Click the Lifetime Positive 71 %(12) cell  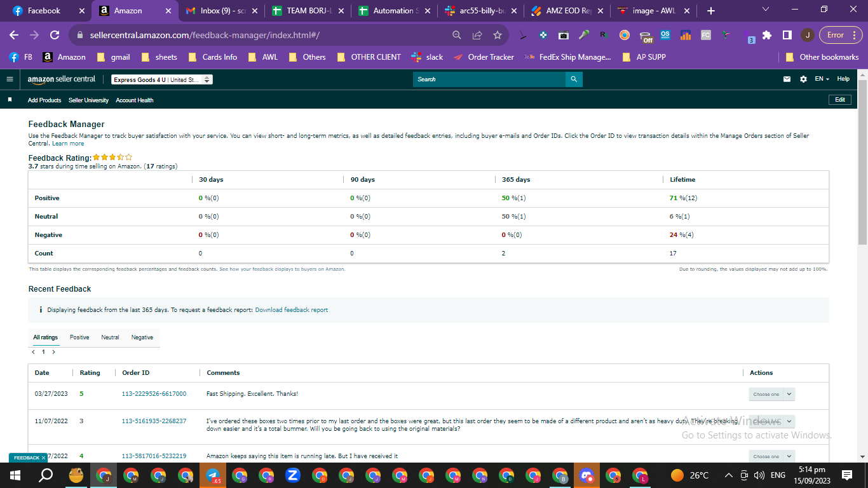coord(684,198)
